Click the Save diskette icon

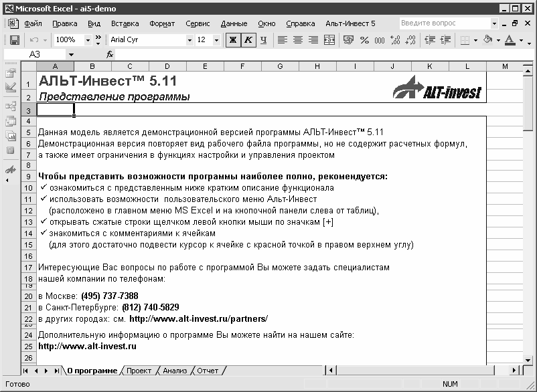[14, 40]
